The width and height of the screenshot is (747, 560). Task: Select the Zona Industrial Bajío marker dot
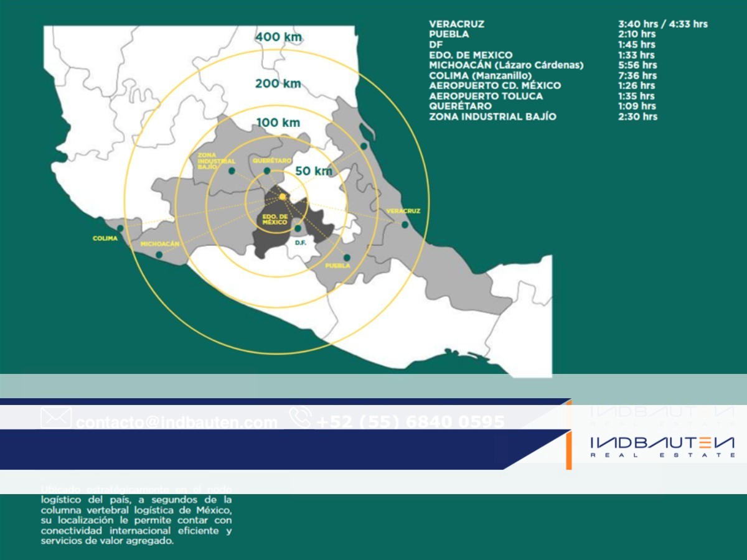pyautogui.click(x=232, y=170)
